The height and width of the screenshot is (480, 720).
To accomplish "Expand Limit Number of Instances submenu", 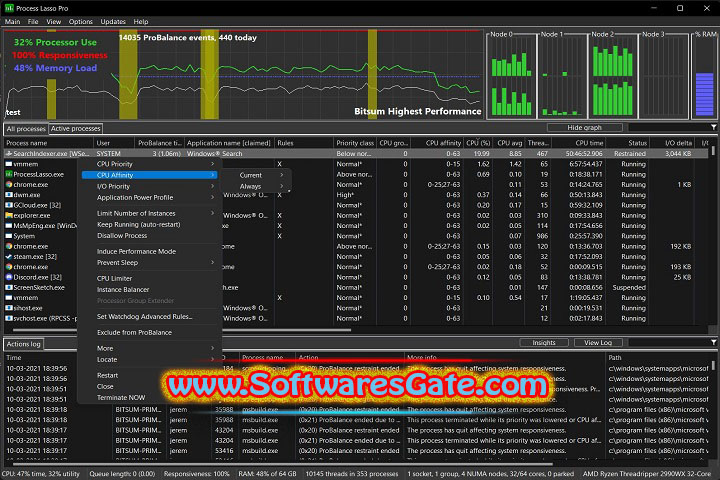I will pos(149,214).
